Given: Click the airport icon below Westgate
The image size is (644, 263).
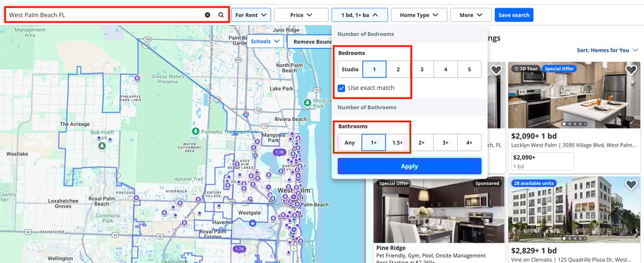Looking at the screenshot, I should 252,222.
